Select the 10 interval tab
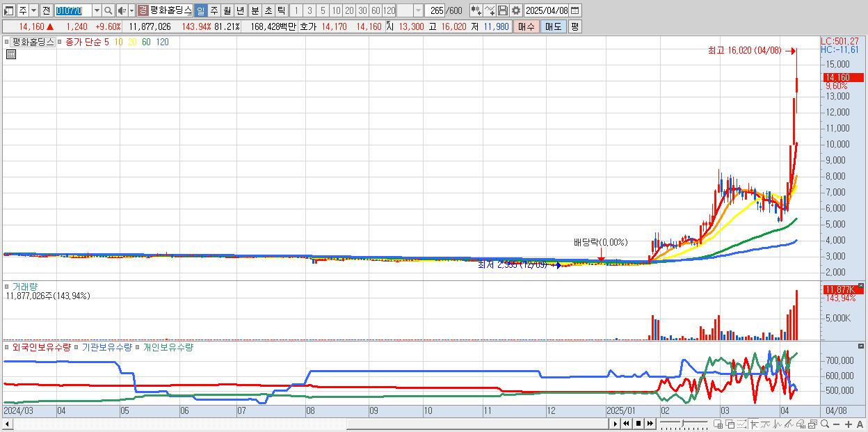Viewport: 868px width, 432px height. [x=336, y=10]
